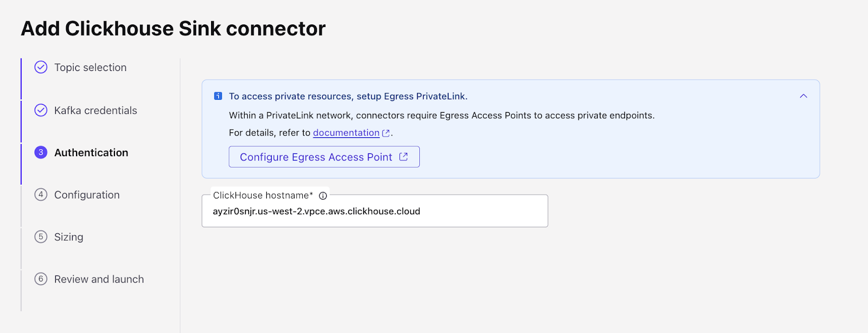Open the documentation link
Viewport: 868px width, 333px height.
[346, 132]
